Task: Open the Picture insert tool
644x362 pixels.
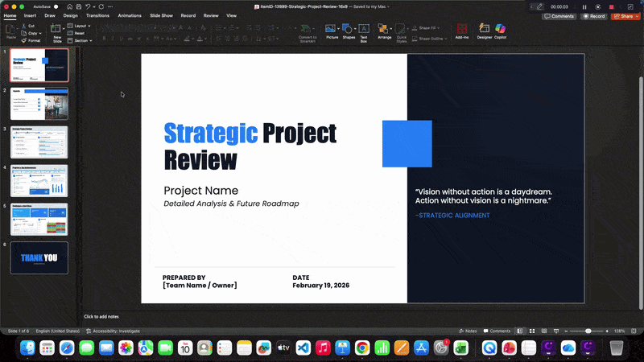Action: pyautogui.click(x=330, y=31)
